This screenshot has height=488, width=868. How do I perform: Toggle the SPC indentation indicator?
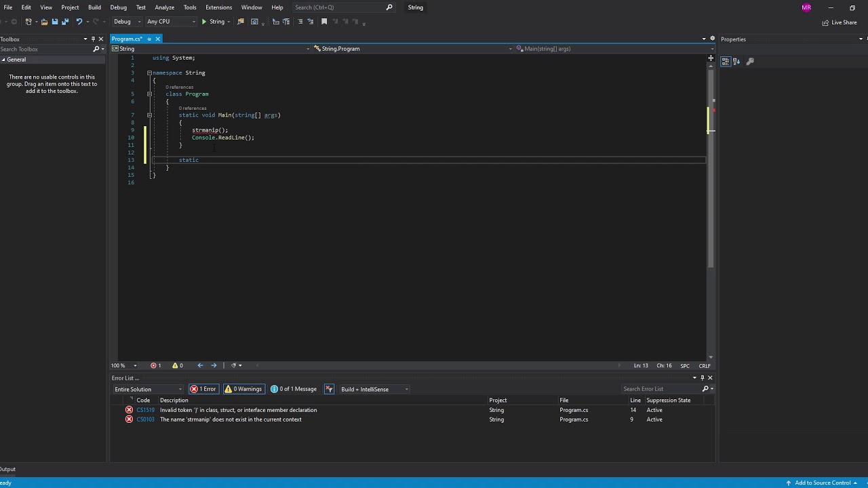pyautogui.click(x=685, y=366)
